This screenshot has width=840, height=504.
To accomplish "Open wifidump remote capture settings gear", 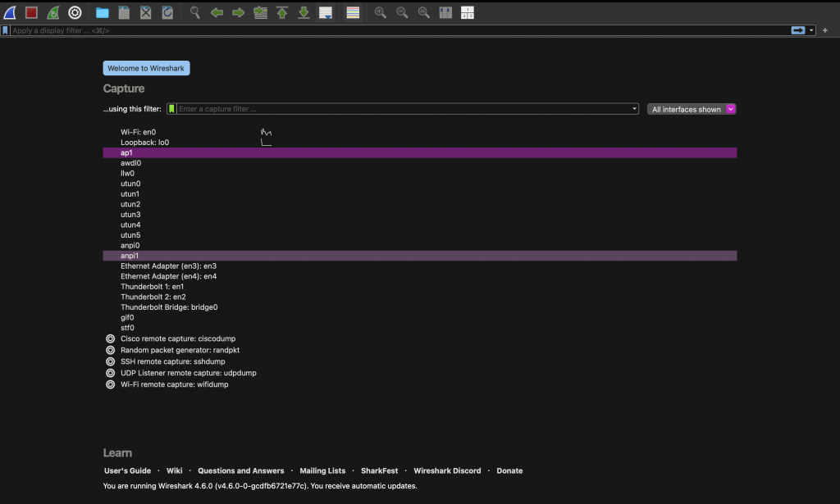I will click(111, 384).
